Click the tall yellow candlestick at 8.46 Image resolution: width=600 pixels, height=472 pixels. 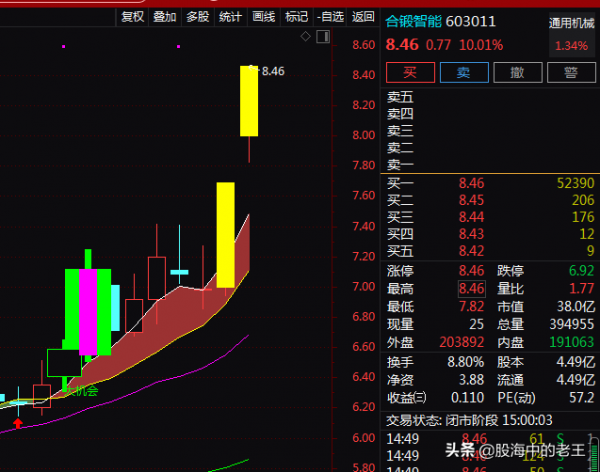(x=248, y=100)
